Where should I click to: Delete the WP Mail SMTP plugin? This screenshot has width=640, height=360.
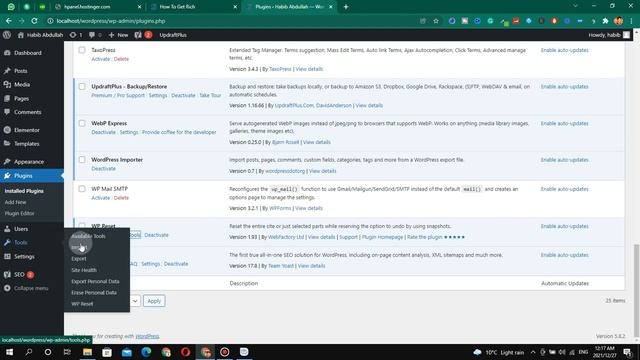[x=121, y=198]
